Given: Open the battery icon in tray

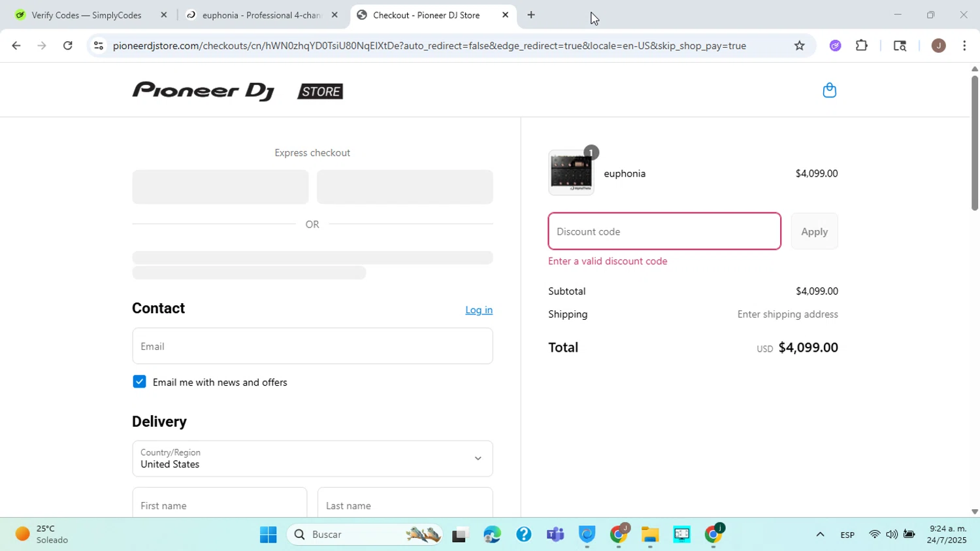Looking at the screenshot, I should [x=909, y=535].
